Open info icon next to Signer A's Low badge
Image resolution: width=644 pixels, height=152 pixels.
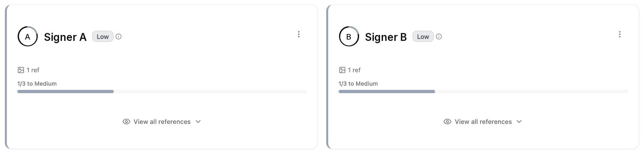point(119,37)
